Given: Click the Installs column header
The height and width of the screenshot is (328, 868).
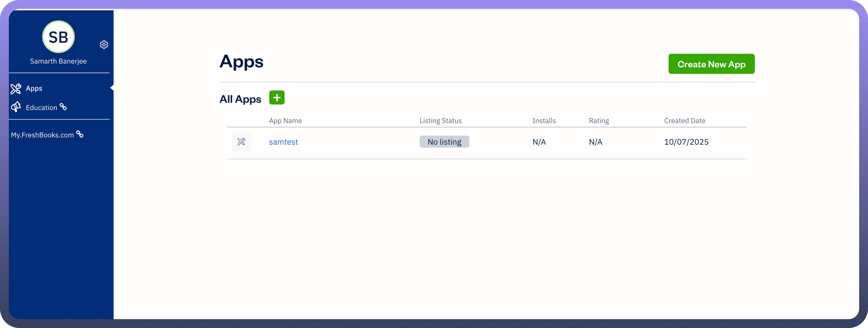Looking at the screenshot, I should [x=544, y=121].
